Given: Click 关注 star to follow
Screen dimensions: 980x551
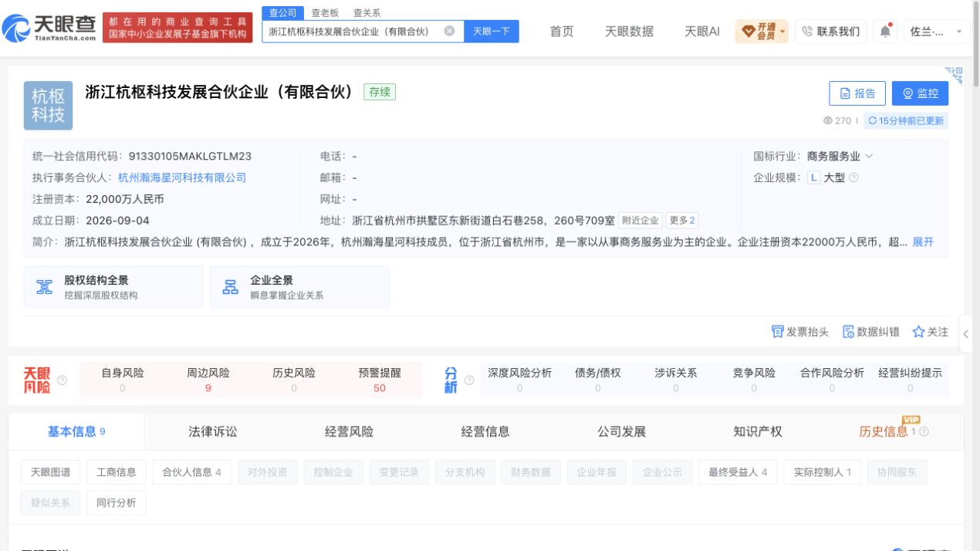Looking at the screenshot, I should point(930,332).
